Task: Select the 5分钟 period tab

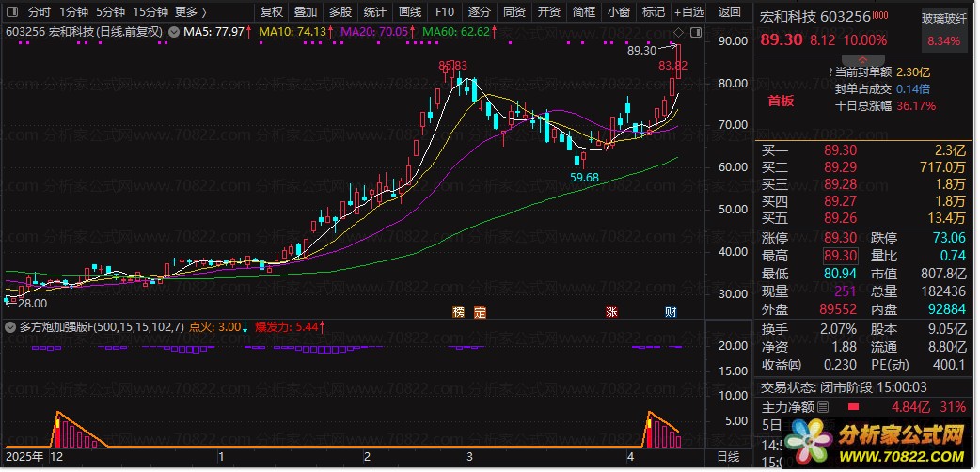Action: 111,12
